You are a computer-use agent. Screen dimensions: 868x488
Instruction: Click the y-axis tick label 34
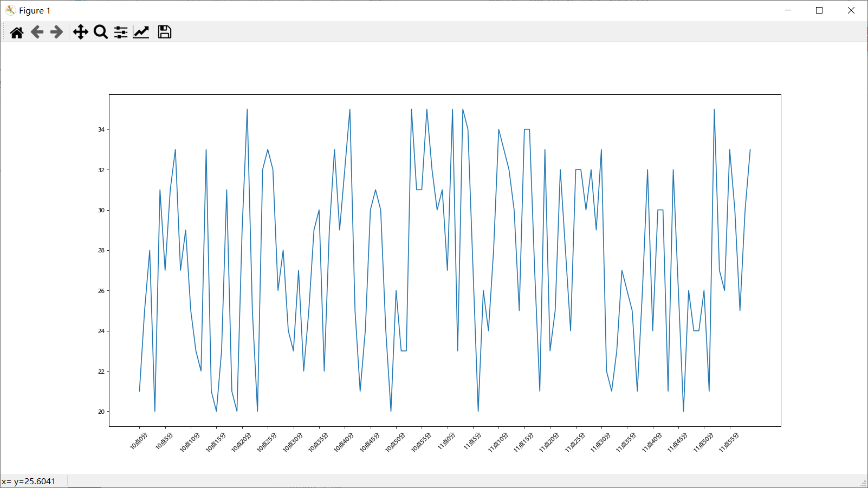(x=101, y=129)
